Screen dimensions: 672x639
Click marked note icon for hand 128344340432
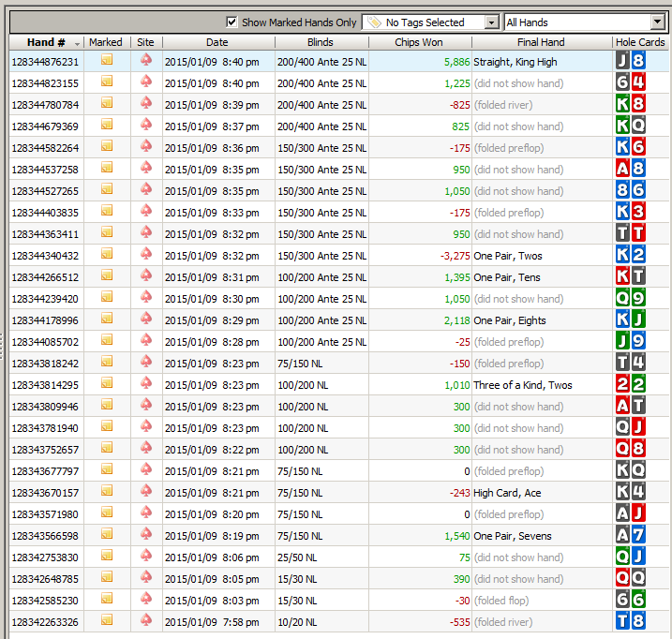point(107,253)
